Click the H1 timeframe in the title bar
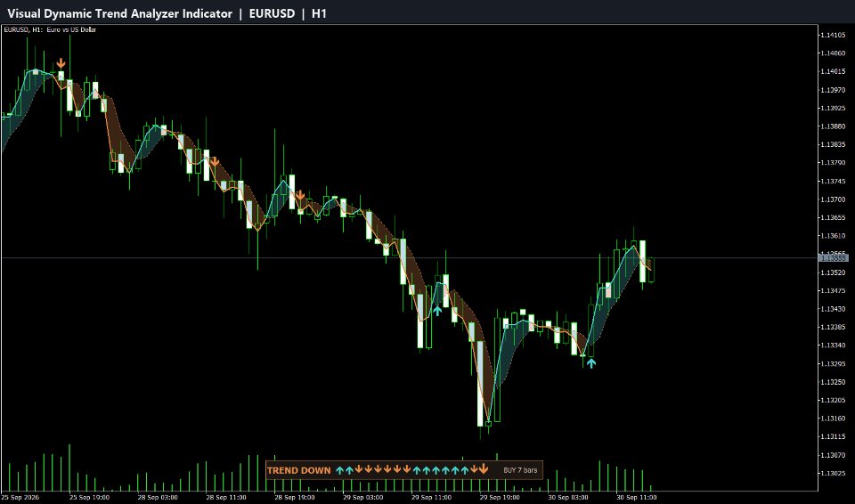This screenshot has height=504, width=855. click(319, 13)
